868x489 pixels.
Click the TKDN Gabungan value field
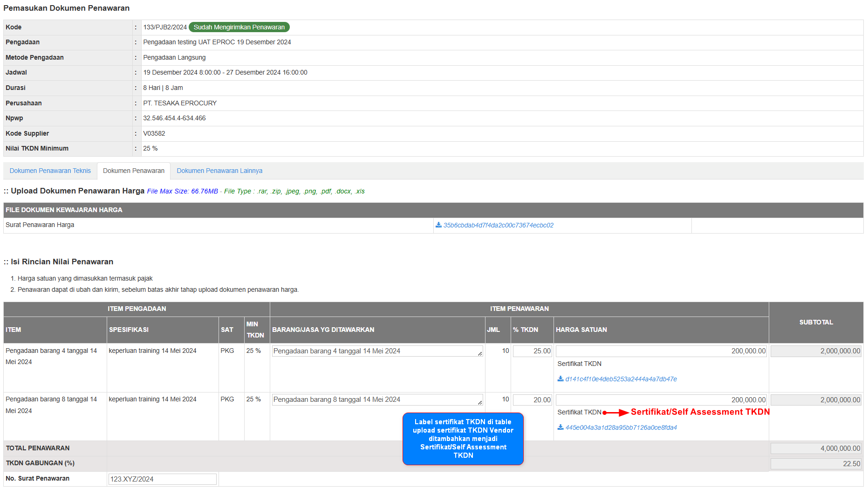(x=816, y=464)
